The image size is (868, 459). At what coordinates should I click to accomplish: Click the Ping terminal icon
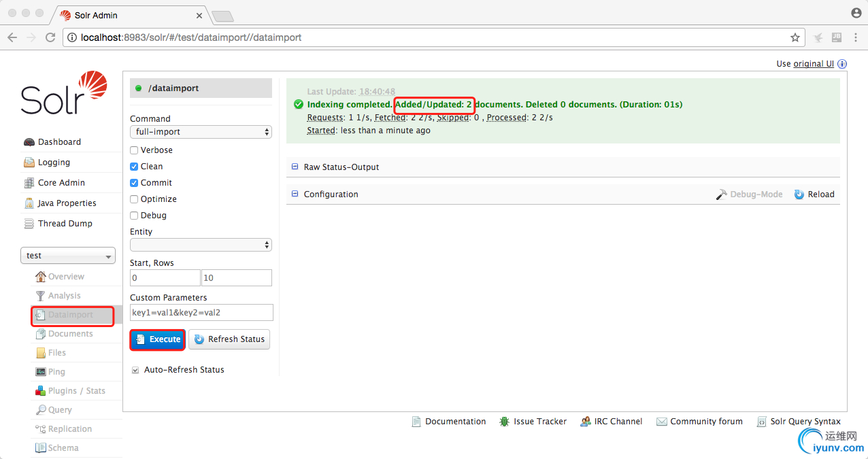click(41, 372)
